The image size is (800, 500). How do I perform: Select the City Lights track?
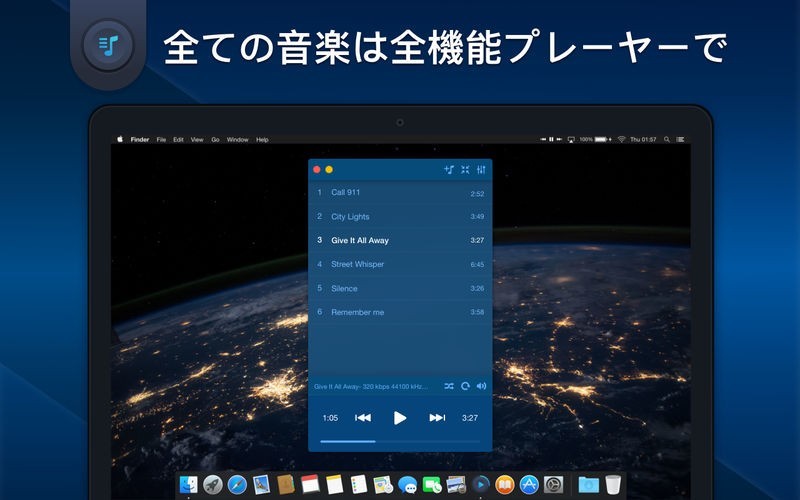coord(350,216)
